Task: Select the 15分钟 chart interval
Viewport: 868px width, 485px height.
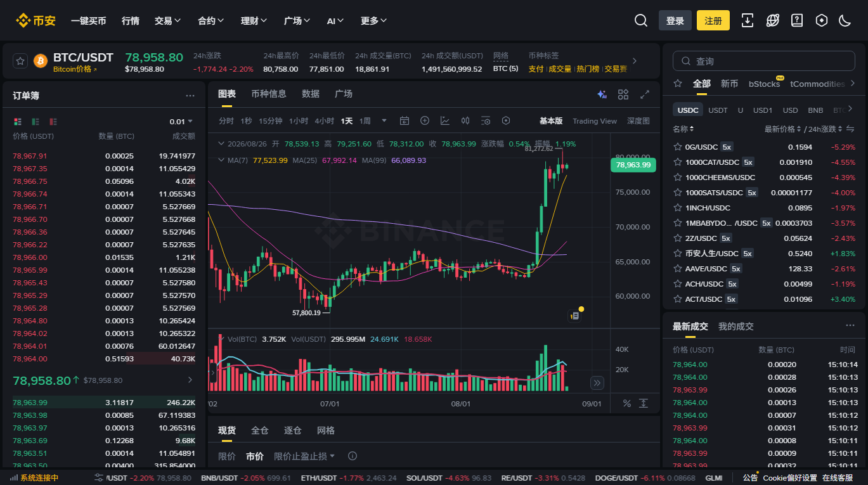Action: [271, 121]
